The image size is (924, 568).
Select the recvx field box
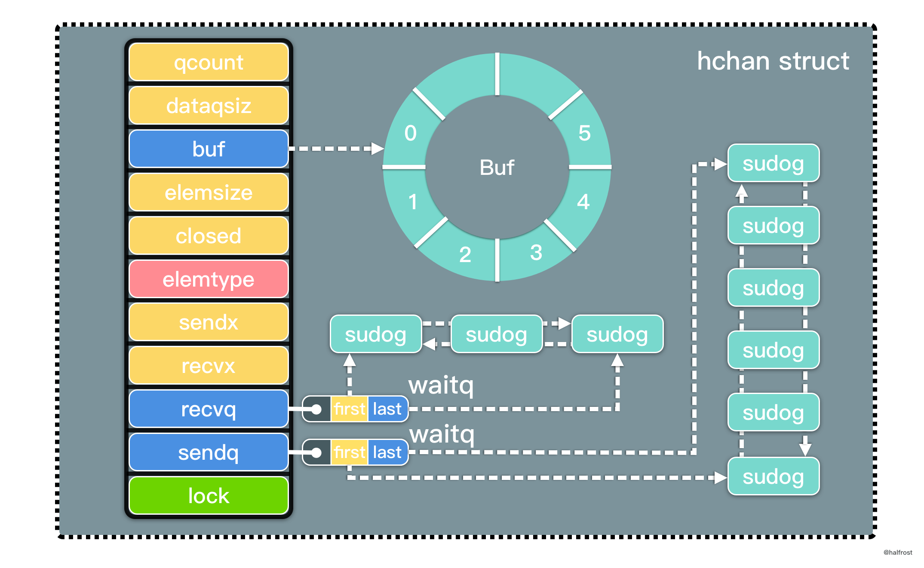point(209,366)
